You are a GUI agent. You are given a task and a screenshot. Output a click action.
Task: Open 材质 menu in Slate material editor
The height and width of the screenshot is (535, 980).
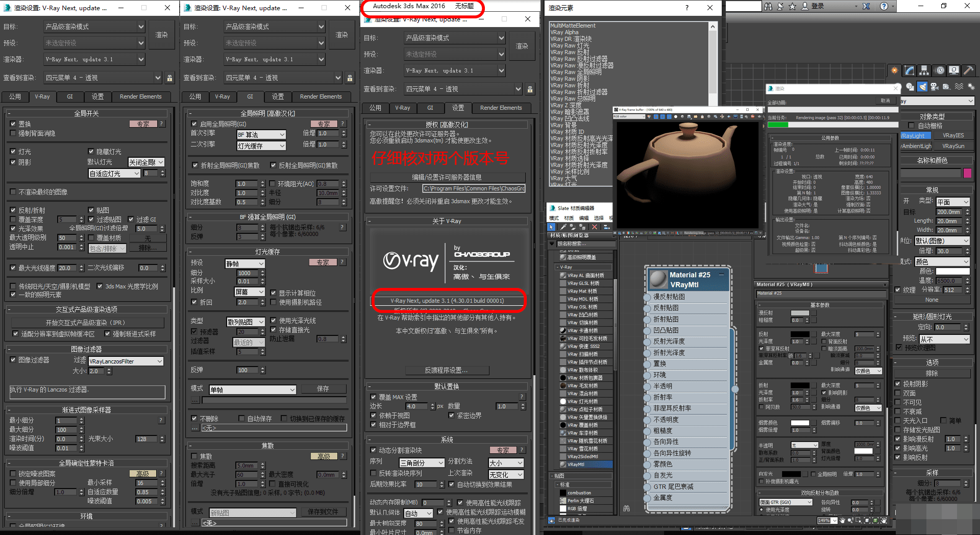tap(569, 218)
